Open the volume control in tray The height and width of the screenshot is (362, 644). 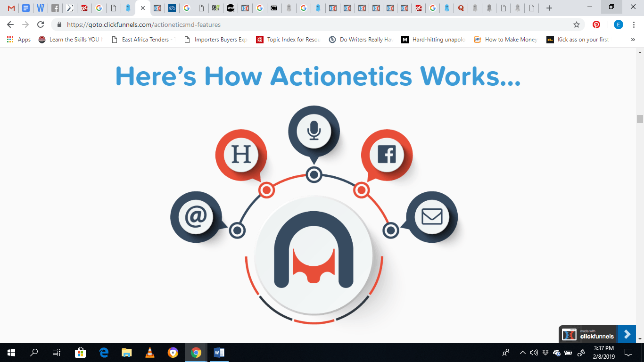click(x=534, y=353)
